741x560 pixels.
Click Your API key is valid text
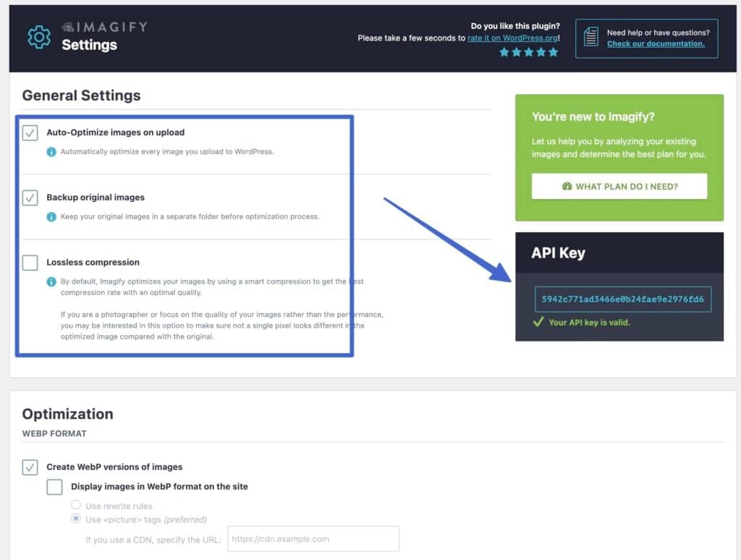click(589, 322)
